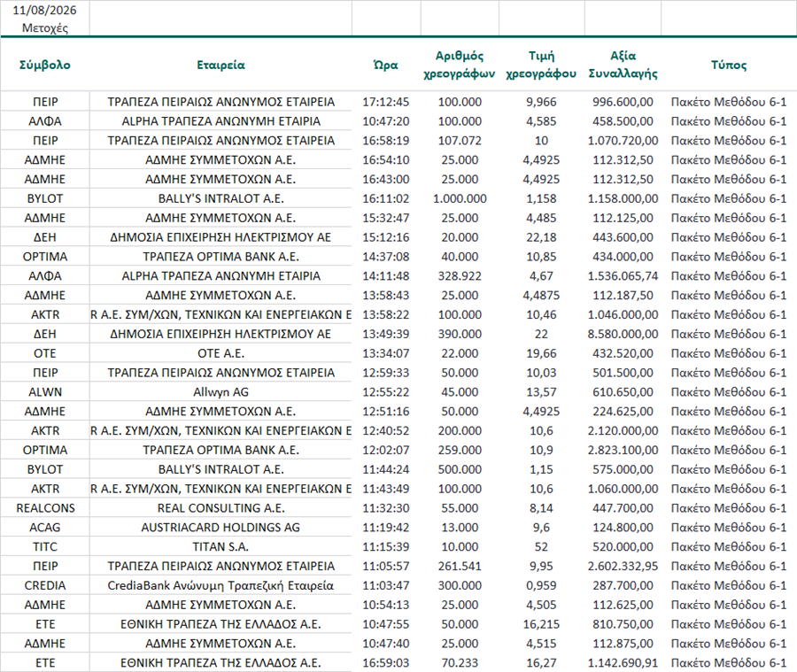Select the quantity cell 1.000.000
The width and height of the screenshot is (797, 672).
coord(460,198)
